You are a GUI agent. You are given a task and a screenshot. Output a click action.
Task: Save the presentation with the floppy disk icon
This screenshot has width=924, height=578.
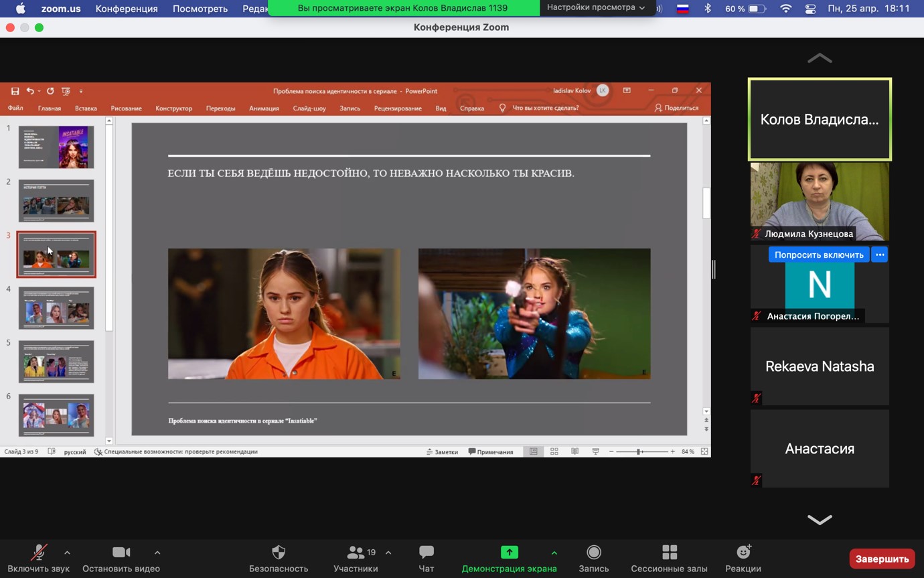click(x=15, y=91)
